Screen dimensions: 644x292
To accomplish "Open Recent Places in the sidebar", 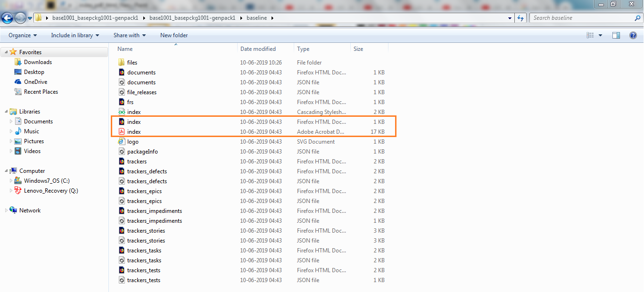I will (41, 92).
